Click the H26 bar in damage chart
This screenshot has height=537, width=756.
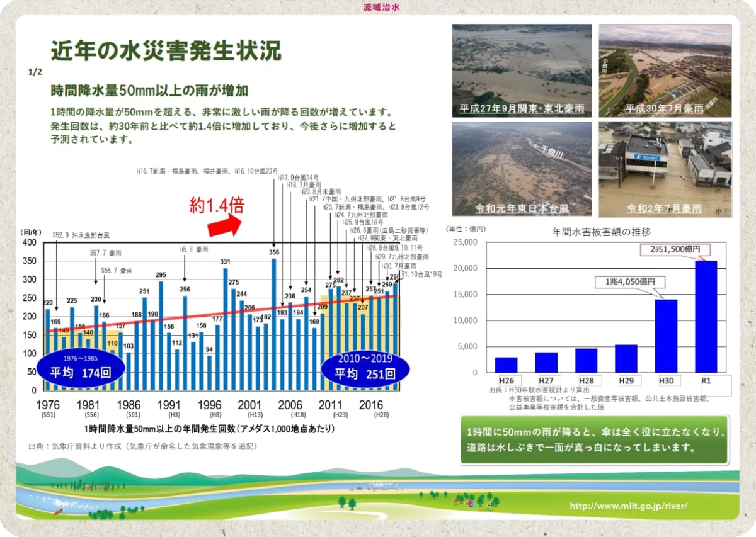point(506,365)
